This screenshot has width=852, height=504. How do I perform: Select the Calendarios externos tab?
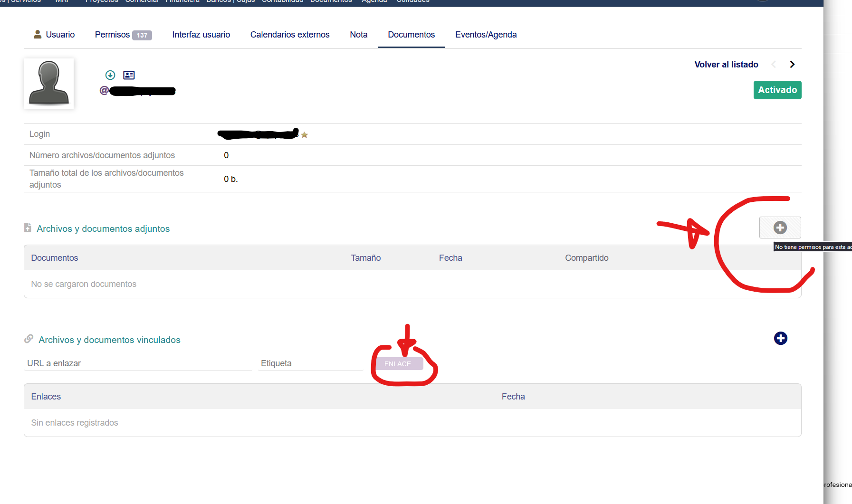[x=290, y=35]
